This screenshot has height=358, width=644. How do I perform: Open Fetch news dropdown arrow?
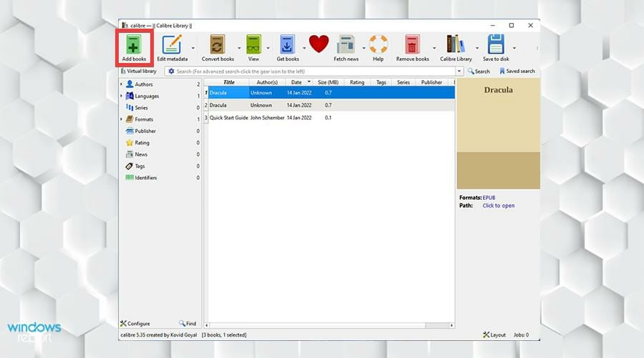click(x=364, y=48)
